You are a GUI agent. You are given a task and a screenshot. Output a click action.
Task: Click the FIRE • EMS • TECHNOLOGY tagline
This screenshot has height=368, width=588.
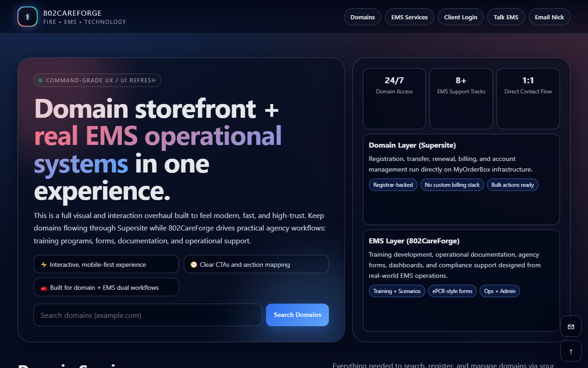click(x=85, y=22)
